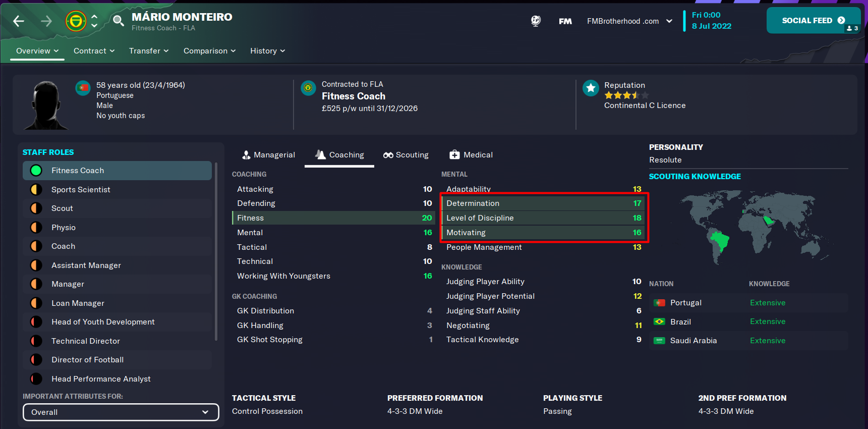Open the SOCIAL FEED button
The image size is (868, 429).
point(814,21)
